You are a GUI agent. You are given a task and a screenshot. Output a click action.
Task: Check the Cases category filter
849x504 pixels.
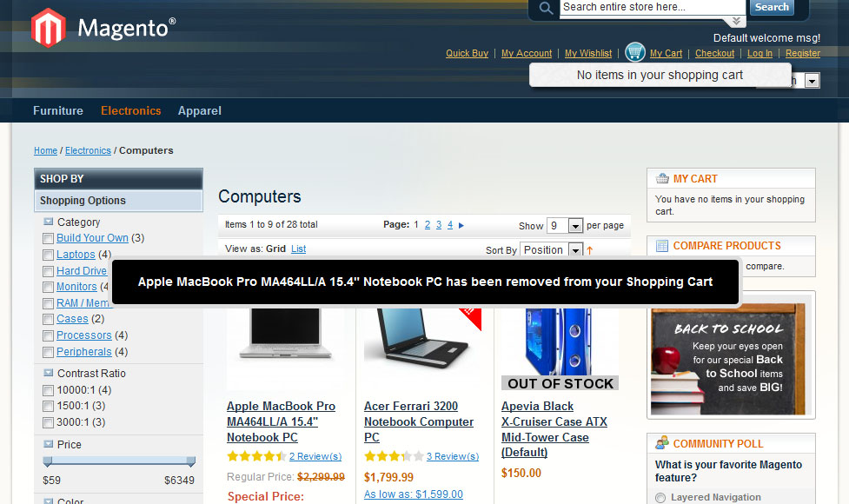(x=48, y=320)
